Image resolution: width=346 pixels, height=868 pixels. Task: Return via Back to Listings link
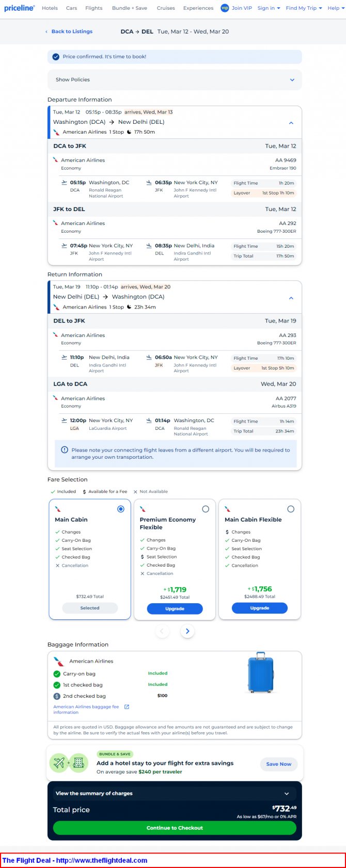click(72, 31)
